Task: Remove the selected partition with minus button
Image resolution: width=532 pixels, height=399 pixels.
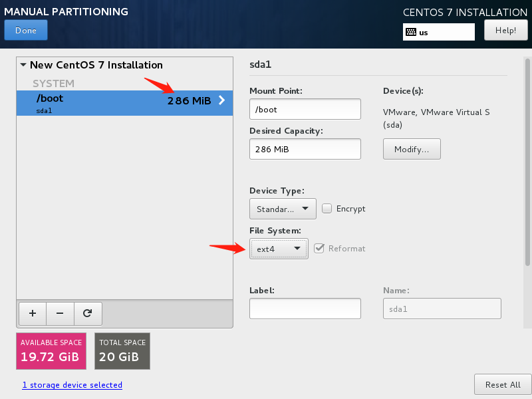Action: pos(60,313)
